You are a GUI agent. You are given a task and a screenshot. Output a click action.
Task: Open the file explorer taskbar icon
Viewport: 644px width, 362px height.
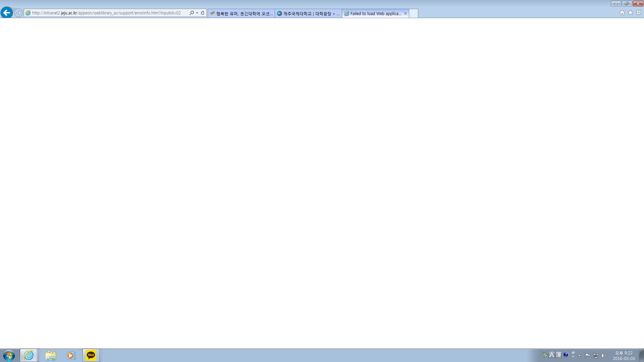(50, 355)
